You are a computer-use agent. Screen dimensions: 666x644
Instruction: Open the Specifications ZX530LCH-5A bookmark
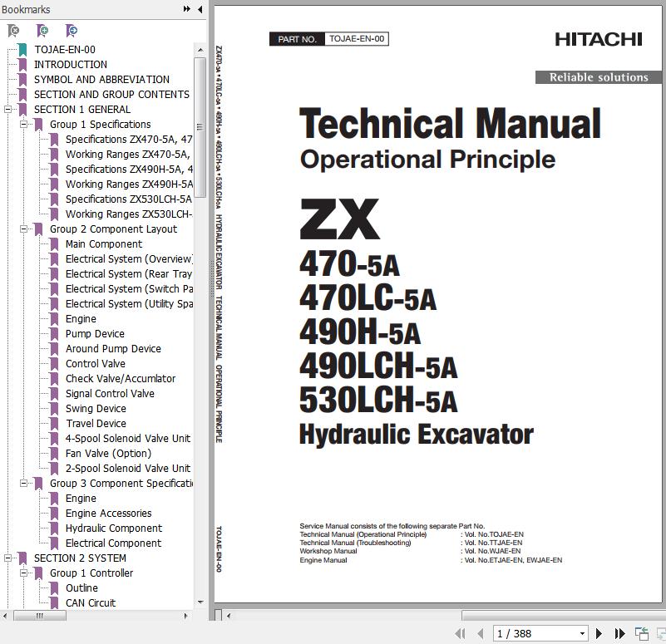point(129,199)
